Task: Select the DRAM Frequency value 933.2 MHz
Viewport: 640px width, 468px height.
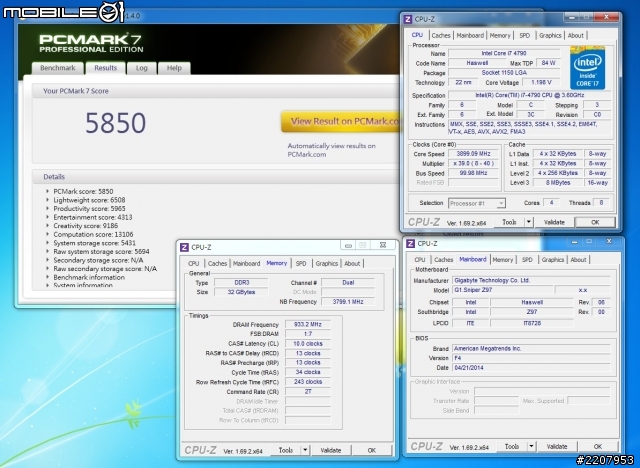Action: point(308,324)
